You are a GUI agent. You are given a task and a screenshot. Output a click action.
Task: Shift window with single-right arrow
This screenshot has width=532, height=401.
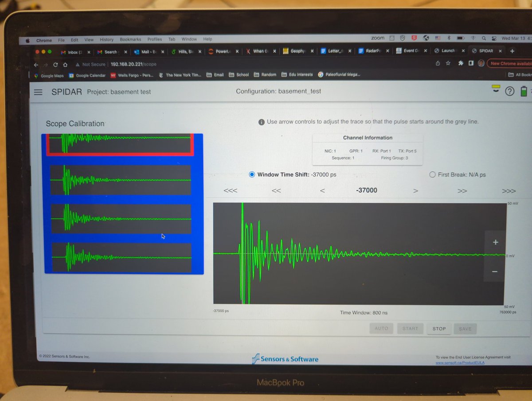tap(415, 191)
